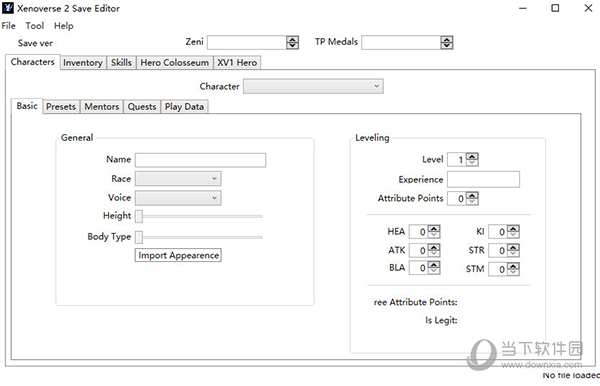Click the Import Appearence button

coord(178,255)
